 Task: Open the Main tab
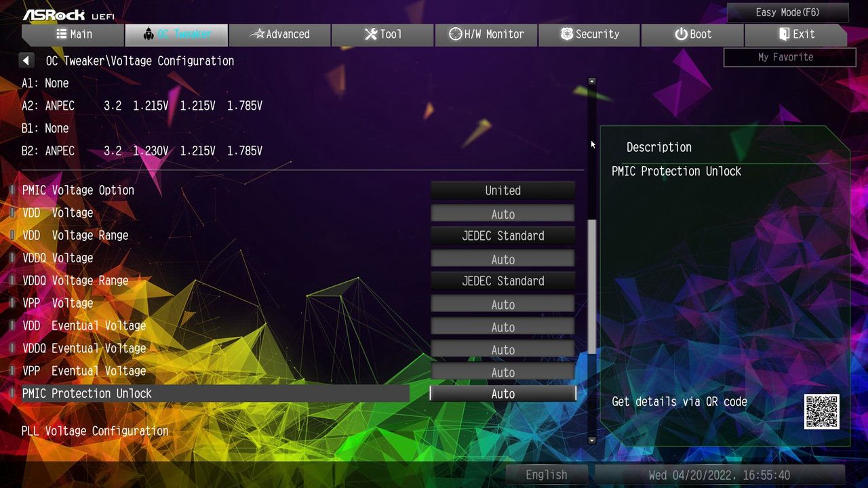pyautogui.click(x=73, y=35)
